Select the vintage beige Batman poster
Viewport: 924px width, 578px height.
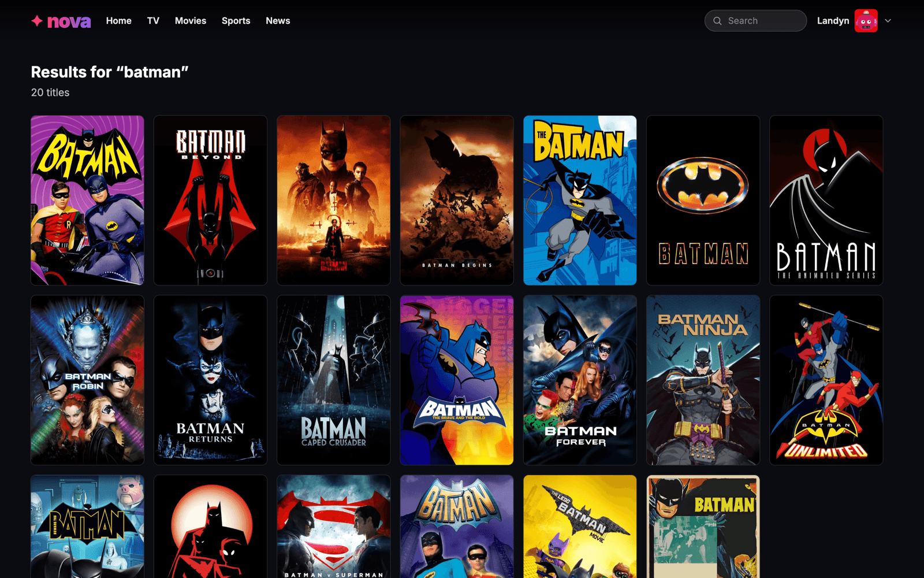(x=703, y=527)
